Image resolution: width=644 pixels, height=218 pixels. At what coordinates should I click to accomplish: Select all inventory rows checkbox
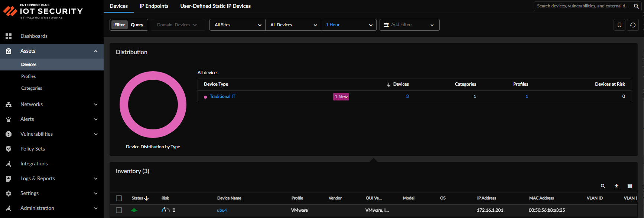pyautogui.click(x=119, y=198)
